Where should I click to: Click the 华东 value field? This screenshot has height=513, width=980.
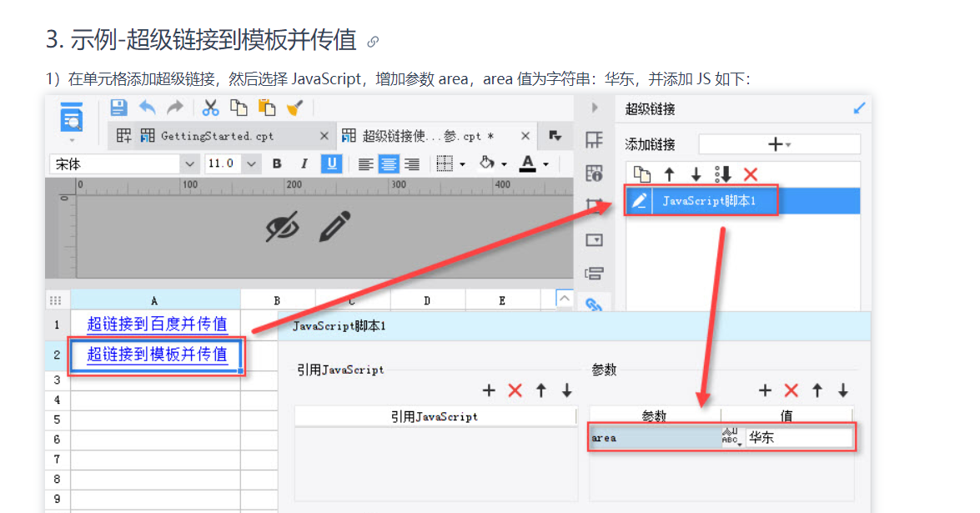[x=799, y=438]
